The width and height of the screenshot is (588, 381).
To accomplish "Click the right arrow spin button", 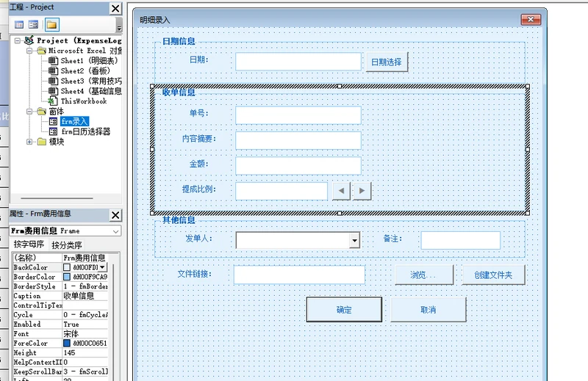I will point(362,191).
